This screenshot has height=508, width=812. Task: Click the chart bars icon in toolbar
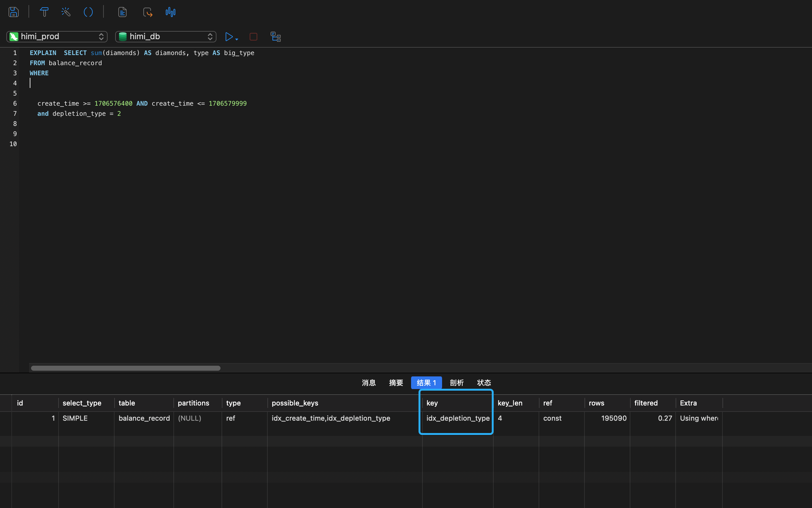coord(170,12)
